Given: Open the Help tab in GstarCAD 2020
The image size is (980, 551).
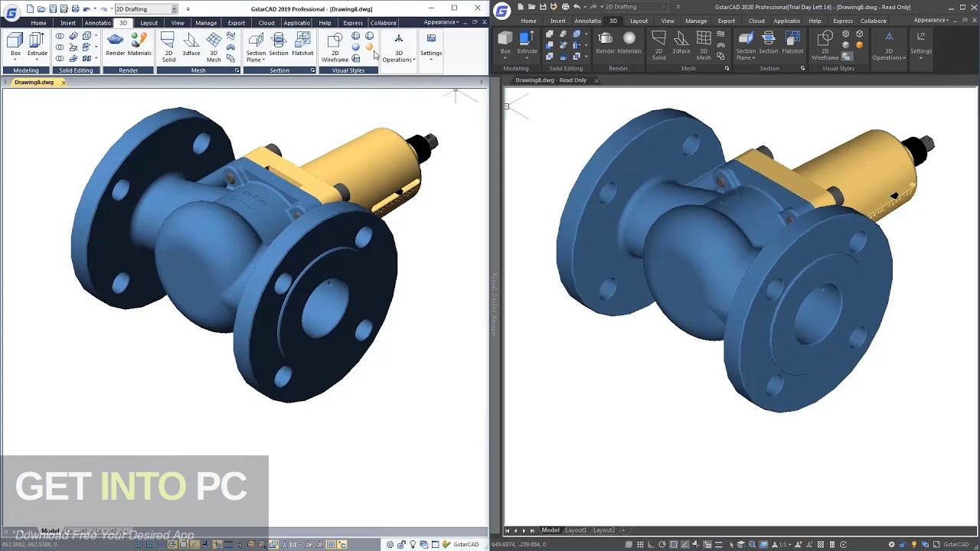Looking at the screenshot, I should coord(815,21).
